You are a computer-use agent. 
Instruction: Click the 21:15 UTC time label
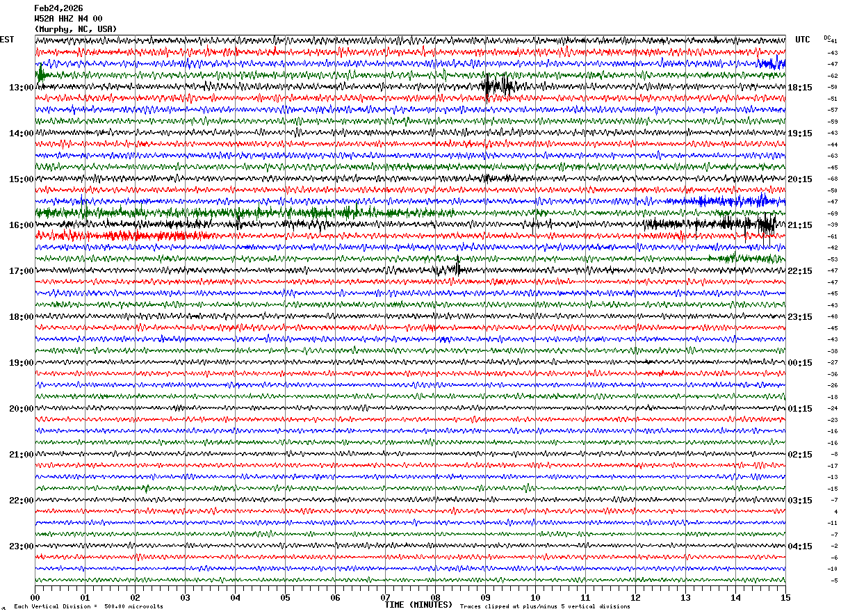[800, 225]
